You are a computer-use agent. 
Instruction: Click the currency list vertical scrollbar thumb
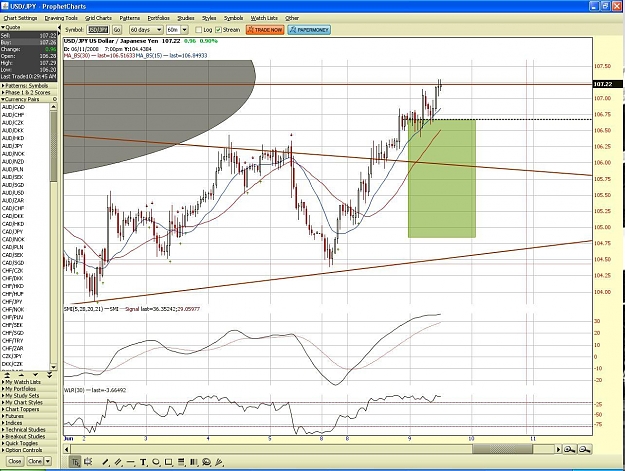coord(53,147)
